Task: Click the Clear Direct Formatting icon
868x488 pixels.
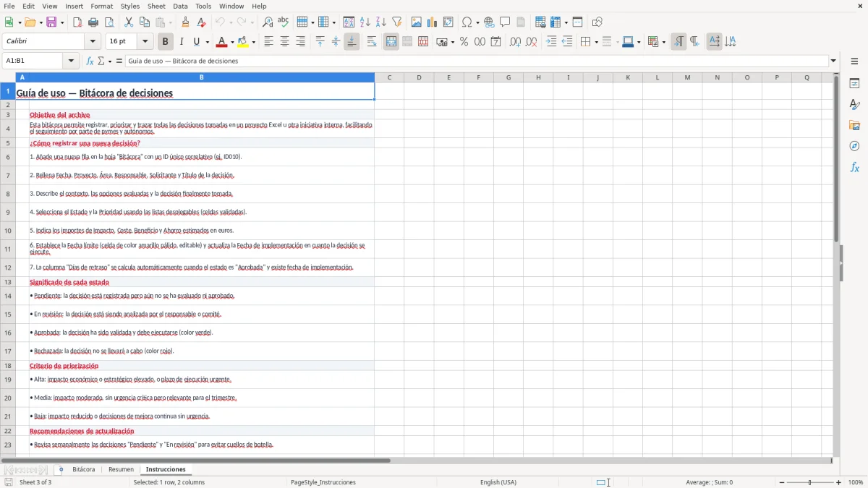Action: point(202,22)
